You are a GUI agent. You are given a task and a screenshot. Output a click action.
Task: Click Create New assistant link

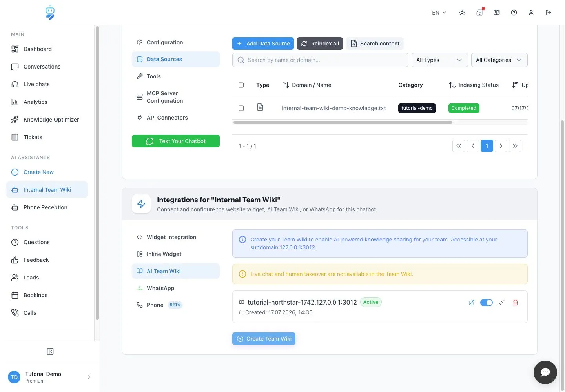tap(47, 172)
